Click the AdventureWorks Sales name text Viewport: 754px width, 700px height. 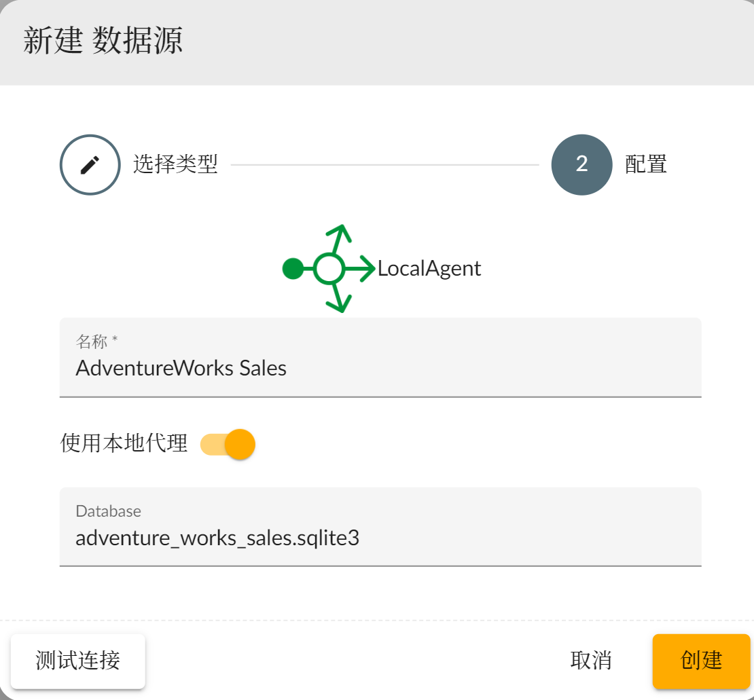(181, 368)
